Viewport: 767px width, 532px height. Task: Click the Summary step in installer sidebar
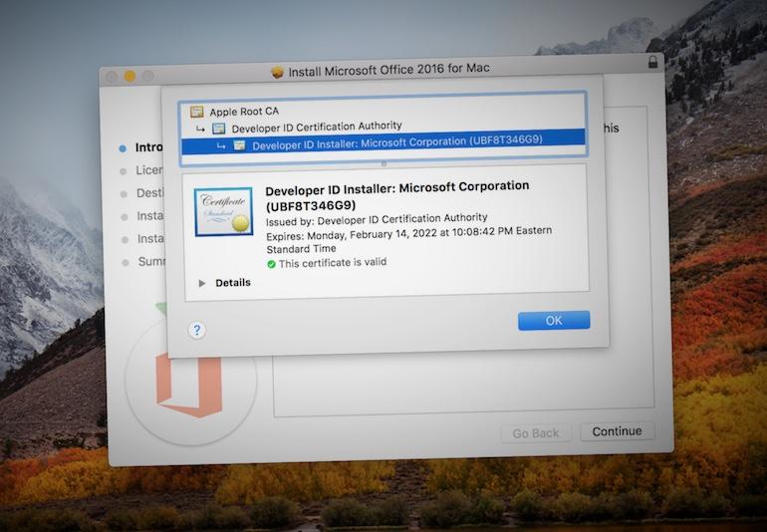click(x=144, y=262)
